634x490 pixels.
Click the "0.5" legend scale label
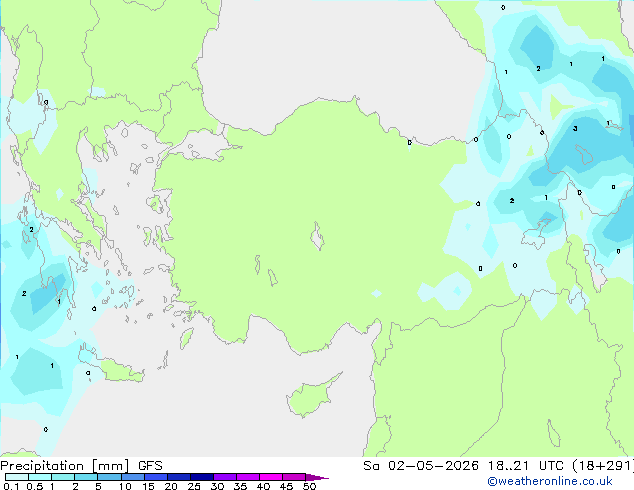(35, 486)
